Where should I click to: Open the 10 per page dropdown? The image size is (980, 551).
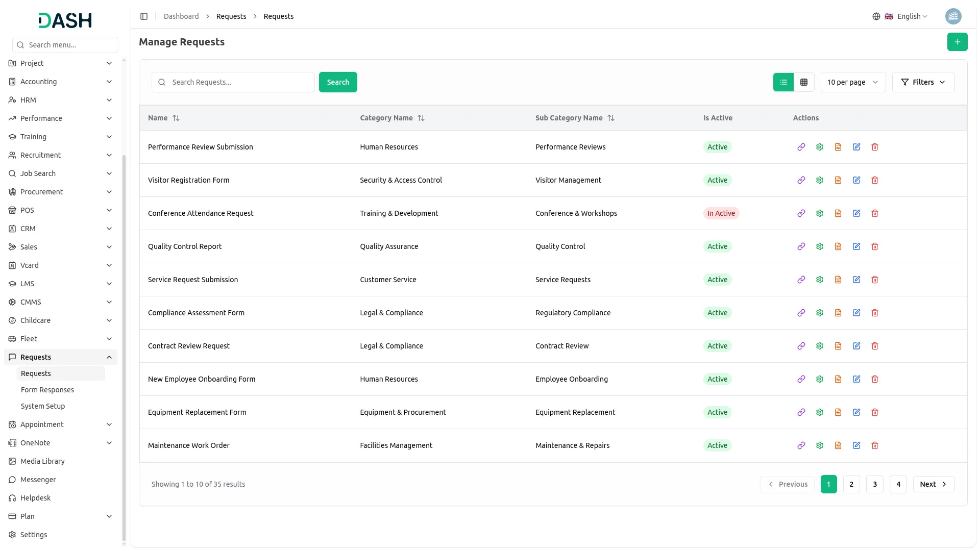pos(853,82)
